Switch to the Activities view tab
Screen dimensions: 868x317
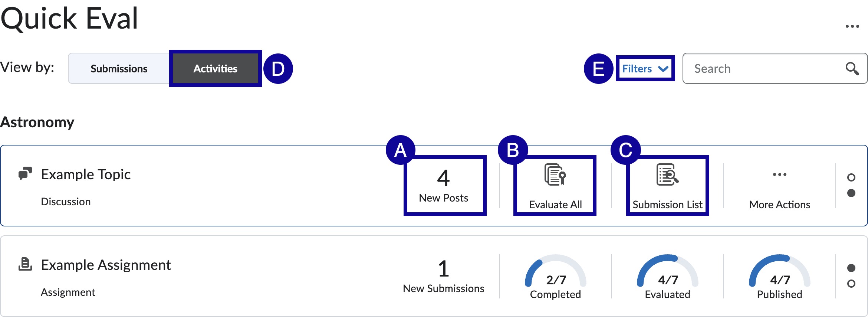(x=215, y=68)
